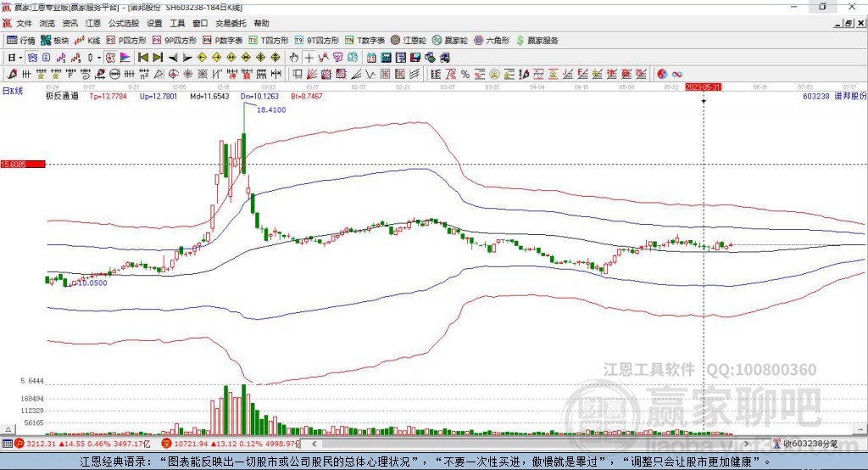Select the hand pan tool

[x=294, y=57]
